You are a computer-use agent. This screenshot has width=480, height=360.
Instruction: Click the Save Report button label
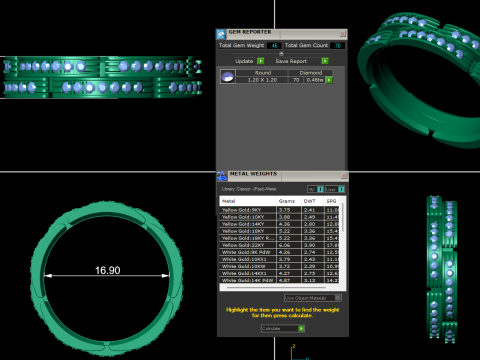tap(291, 61)
